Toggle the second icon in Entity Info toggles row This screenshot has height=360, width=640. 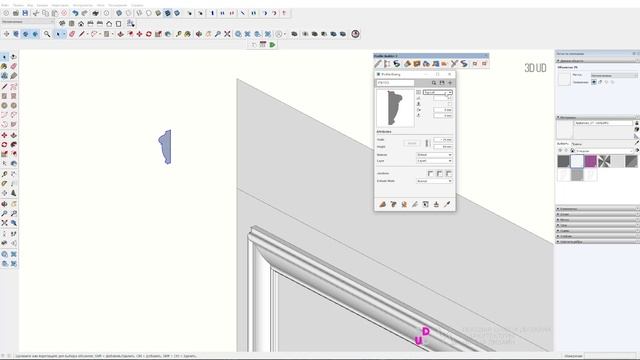[x=600, y=82]
